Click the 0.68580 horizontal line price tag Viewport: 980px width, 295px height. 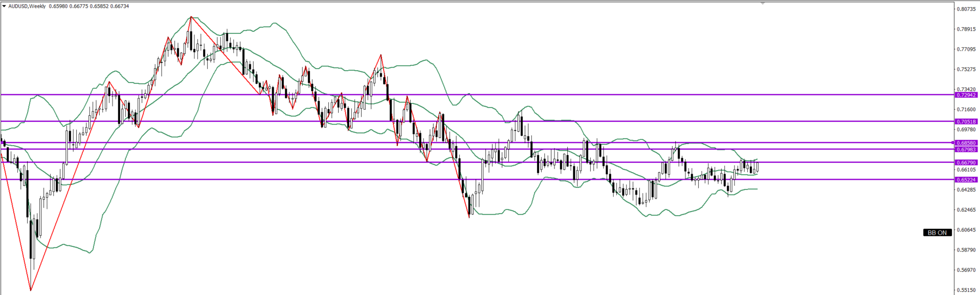coord(966,143)
